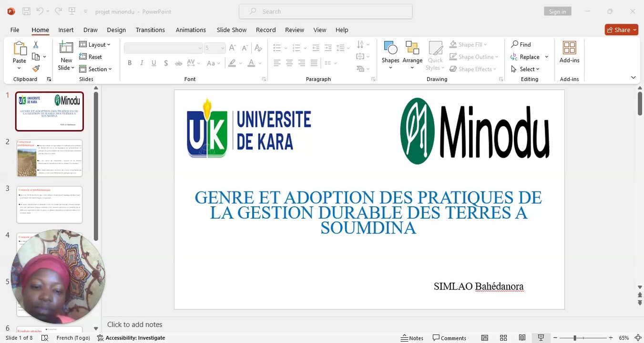This screenshot has height=343, width=644.
Task: Open Quick Styles gallery
Action: click(x=435, y=56)
